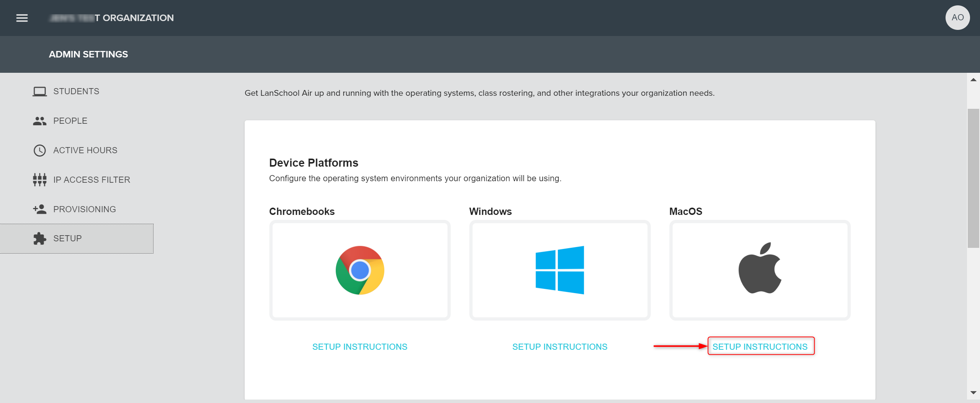Select the Apple logo platform card

(760, 270)
